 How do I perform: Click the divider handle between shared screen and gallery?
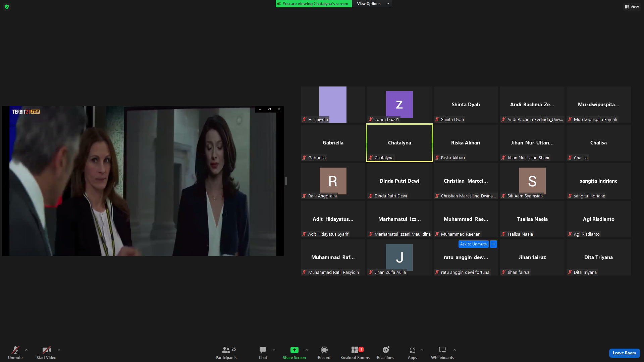pyautogui.click(x=286, y=181)
